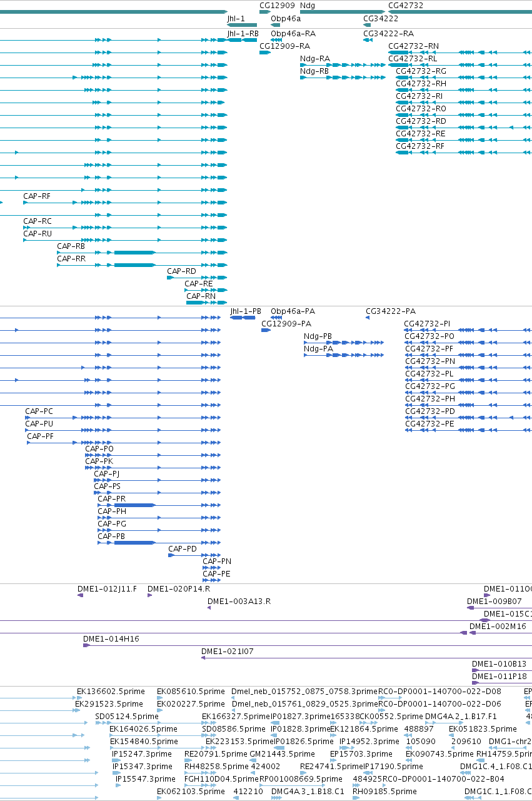
Task: Click the CAP-PJ protein label
Action: click(x=107, y=474)
